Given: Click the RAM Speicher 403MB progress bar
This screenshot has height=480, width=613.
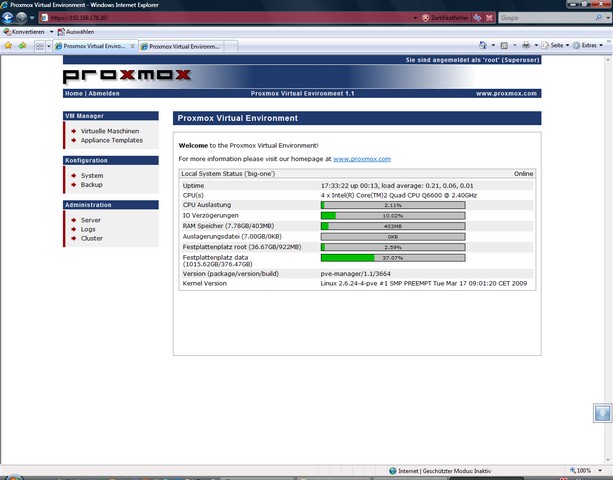Looking at the screenshot, I should click(393, 226).
